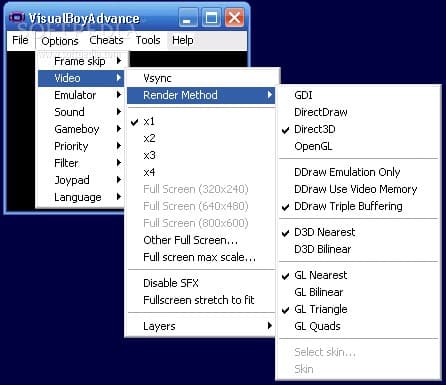Select D3D Nearest filtering
This screenshot has width=446, height=385.
coord(358,232)
